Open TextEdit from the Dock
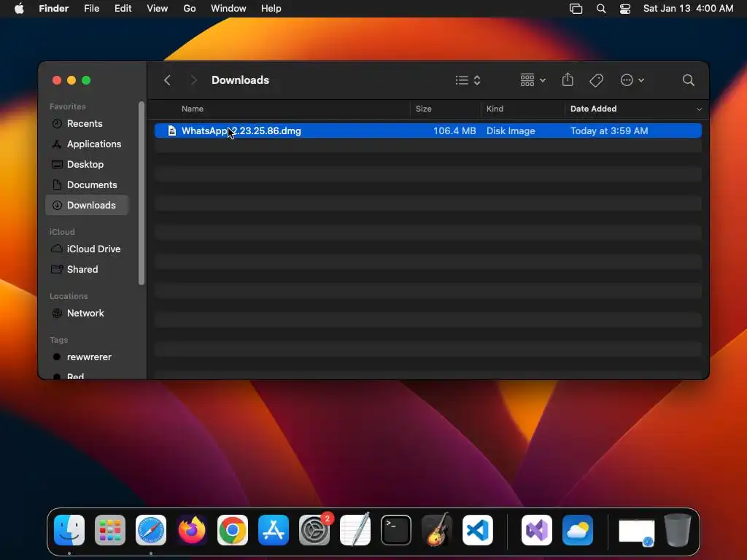 [355, 529]
